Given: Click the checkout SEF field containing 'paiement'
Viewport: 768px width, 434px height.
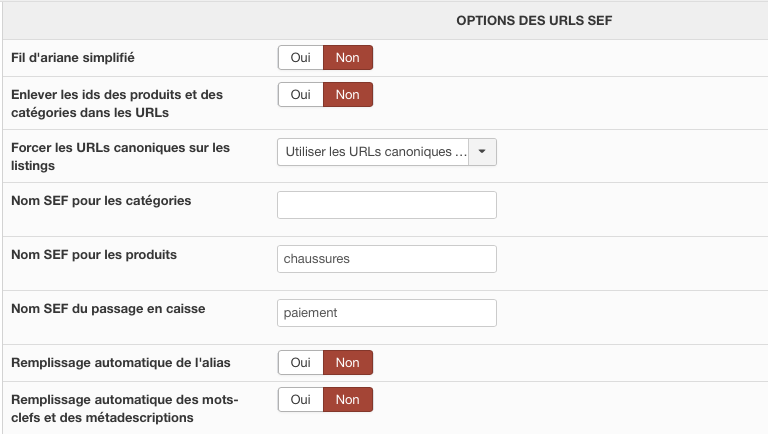Looking at the screenshot, I should [x=387, y=313].
